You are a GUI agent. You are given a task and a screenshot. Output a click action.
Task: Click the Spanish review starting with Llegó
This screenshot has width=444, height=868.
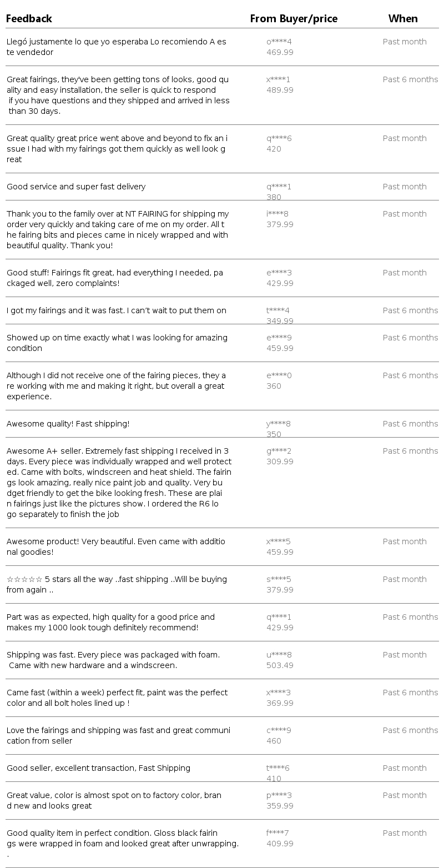(x=117, y=47)
